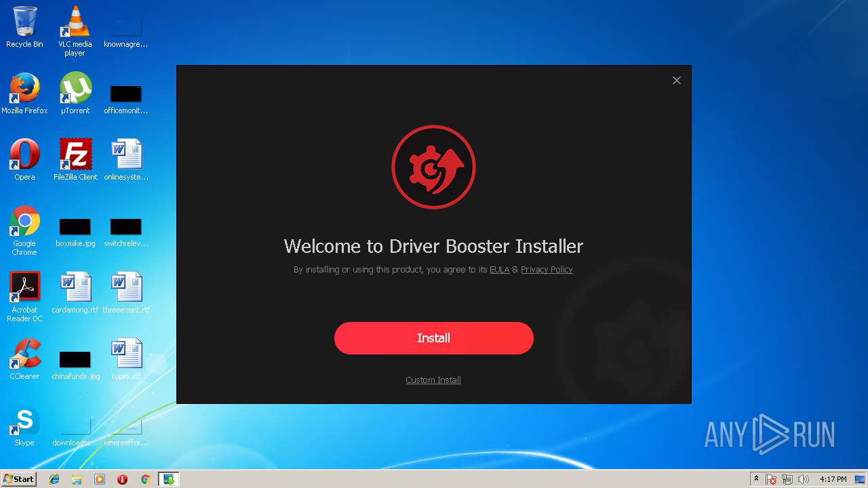Viewport: 868px width, 488px height.
Task: Select the Acrobat Reader DC shortcut
Action: (x=24, y=297)
